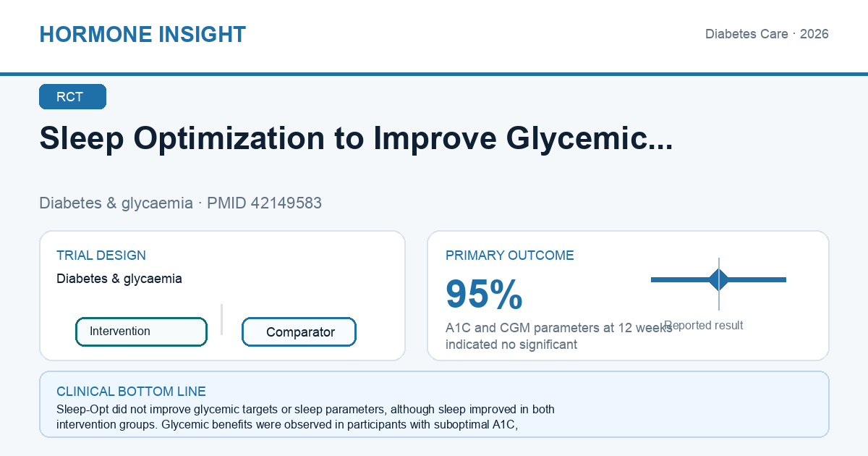Click the blue header separator bar
868x456 pixels.
(x=434, y=74)
